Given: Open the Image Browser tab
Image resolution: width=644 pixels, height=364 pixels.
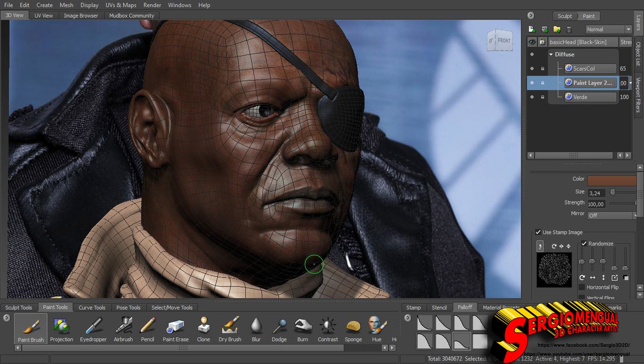Looking at the screenshot, I should pyautogui.click(x=81, y=16).
